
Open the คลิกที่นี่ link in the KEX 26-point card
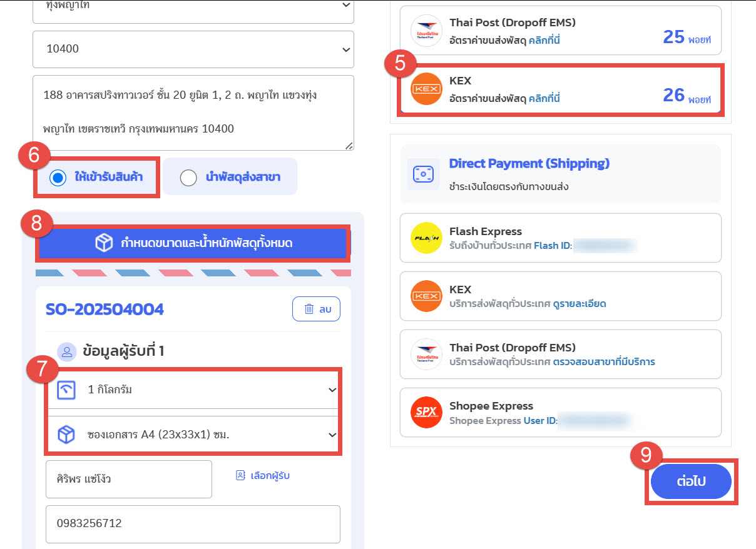pos(544,98)
